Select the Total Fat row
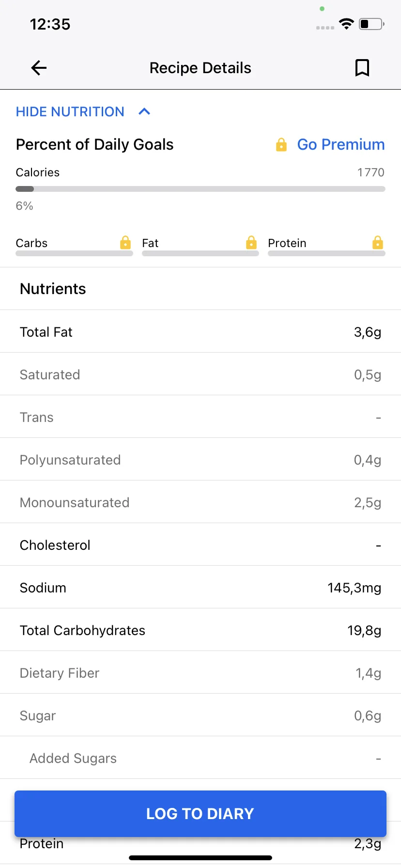This screenshot has width=401, height=868. pyautogui.click(x=200, y=331)
